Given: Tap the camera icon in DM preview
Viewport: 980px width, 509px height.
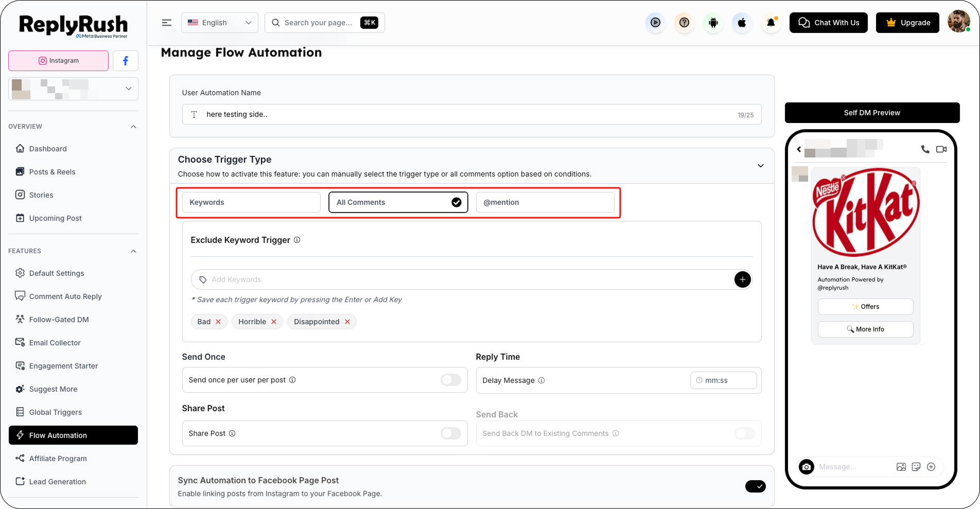Looking at the screenshot, I should click(807, 467).
